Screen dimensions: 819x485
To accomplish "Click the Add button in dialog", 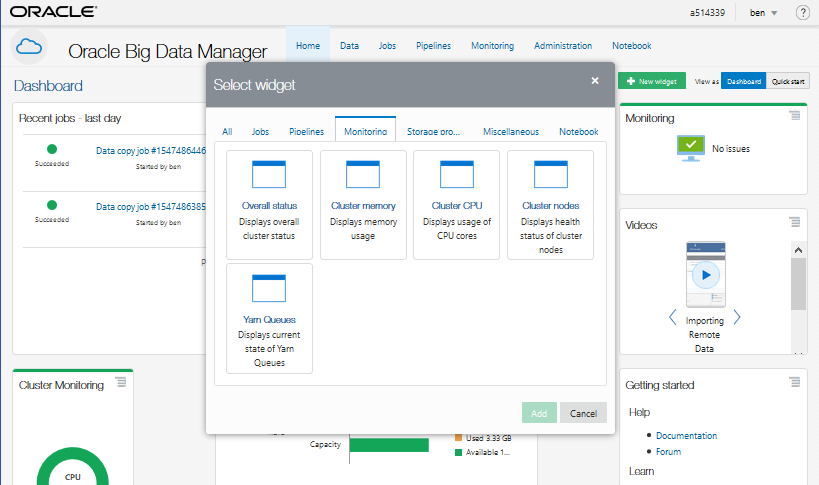I will pos(539,413).
